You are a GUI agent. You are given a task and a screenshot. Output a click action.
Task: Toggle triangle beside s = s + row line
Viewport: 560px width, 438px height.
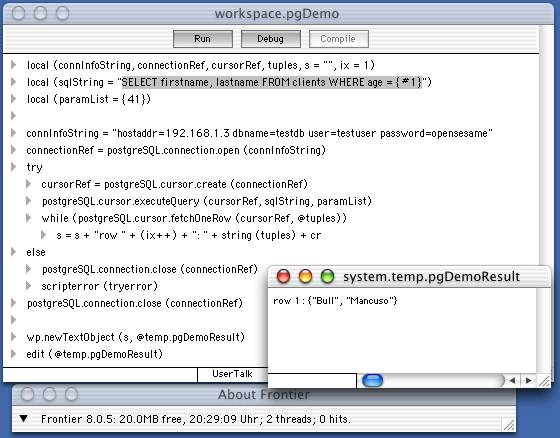click(44, 235)
